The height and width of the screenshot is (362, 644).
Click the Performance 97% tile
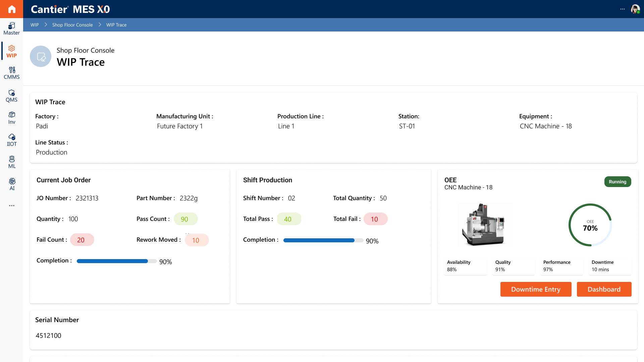pos(562,266)
